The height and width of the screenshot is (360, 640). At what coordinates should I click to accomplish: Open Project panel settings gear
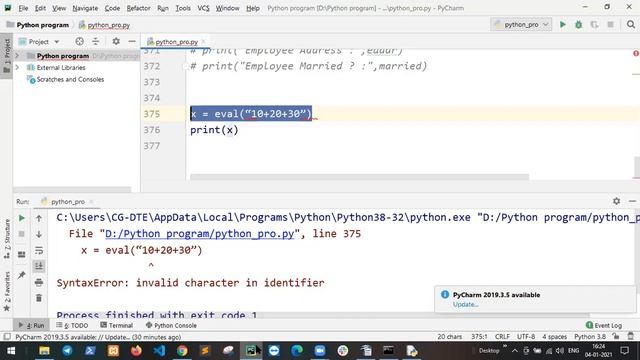(116, 41)
